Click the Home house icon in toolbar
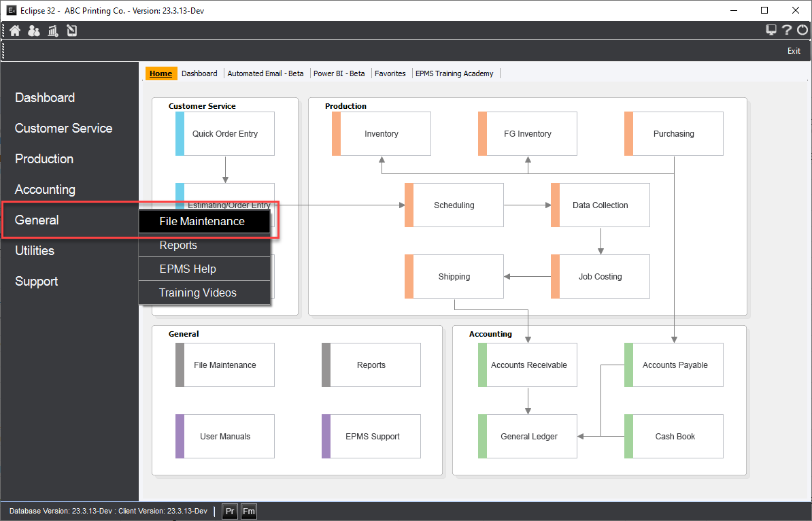 click(x=14, y=31)
